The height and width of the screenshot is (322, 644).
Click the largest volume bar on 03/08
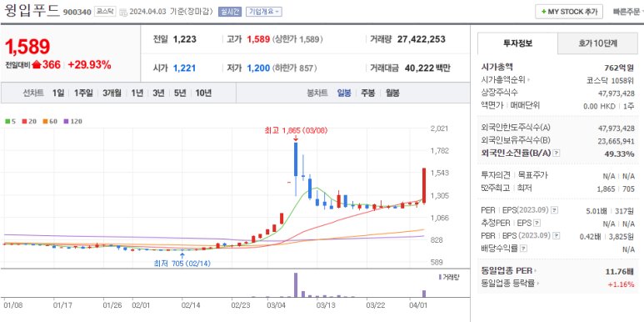click(295, 284)
